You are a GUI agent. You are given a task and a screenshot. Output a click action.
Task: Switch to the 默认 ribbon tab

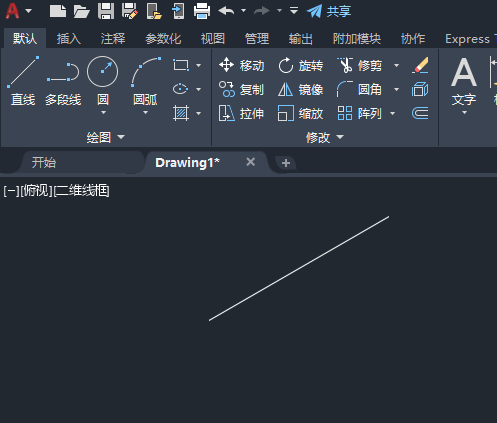25,39
